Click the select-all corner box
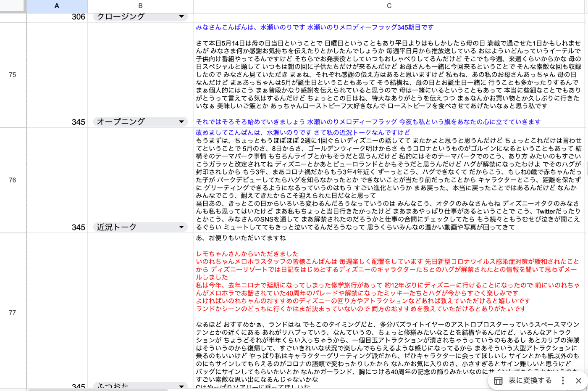This screenshot has width=588, height=391. point(13,6)
